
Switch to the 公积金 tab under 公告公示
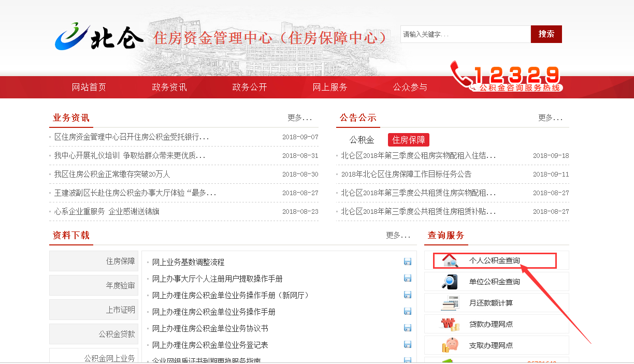click(362, 140)
